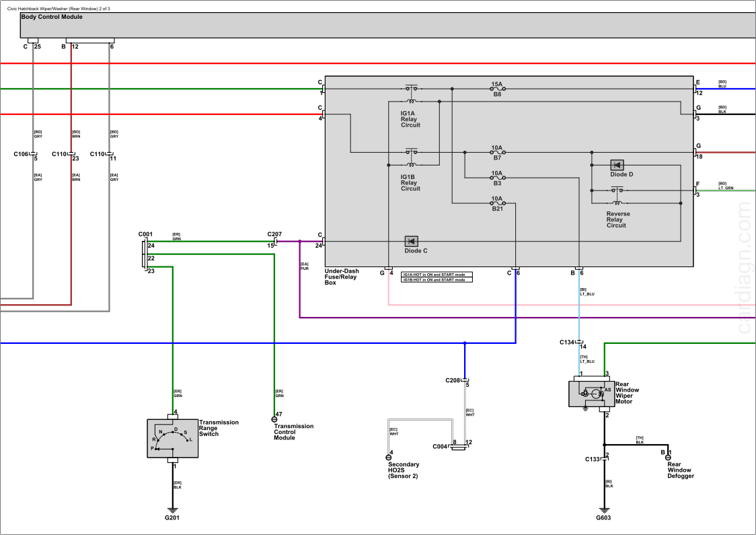
Task: Click the Transmission Range Switch box
Action: 172,438
